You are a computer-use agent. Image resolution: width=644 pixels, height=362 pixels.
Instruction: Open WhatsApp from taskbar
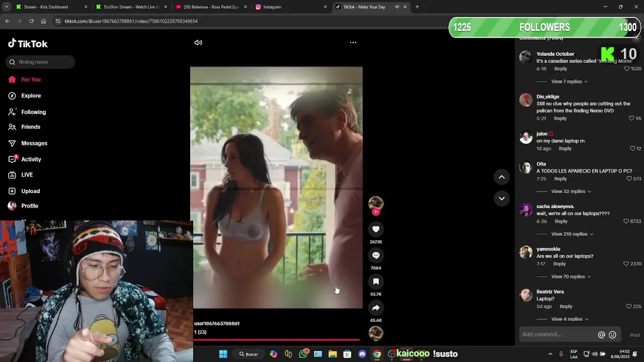[303, 354]
